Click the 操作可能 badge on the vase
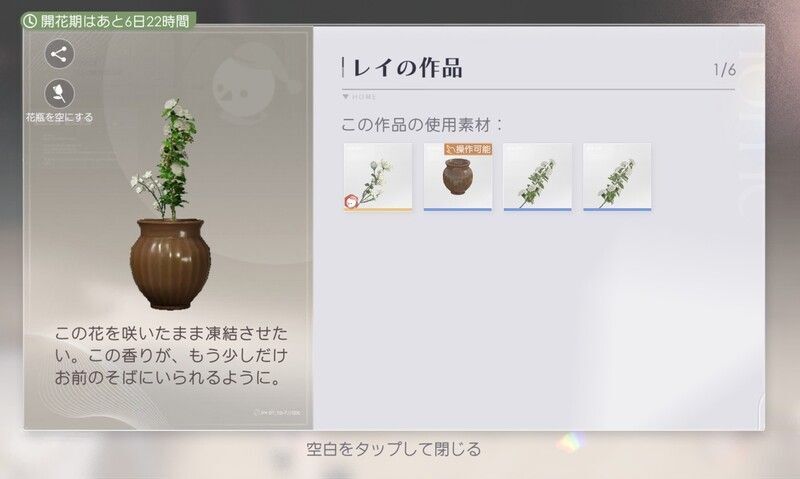Viewport: 800px width, 479px height. pyautogui.click(x=468, y=149)
